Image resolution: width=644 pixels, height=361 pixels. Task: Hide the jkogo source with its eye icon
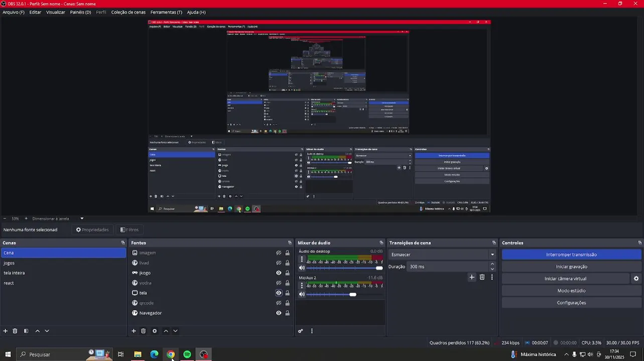pyautogui.click(x=279, y=273)
